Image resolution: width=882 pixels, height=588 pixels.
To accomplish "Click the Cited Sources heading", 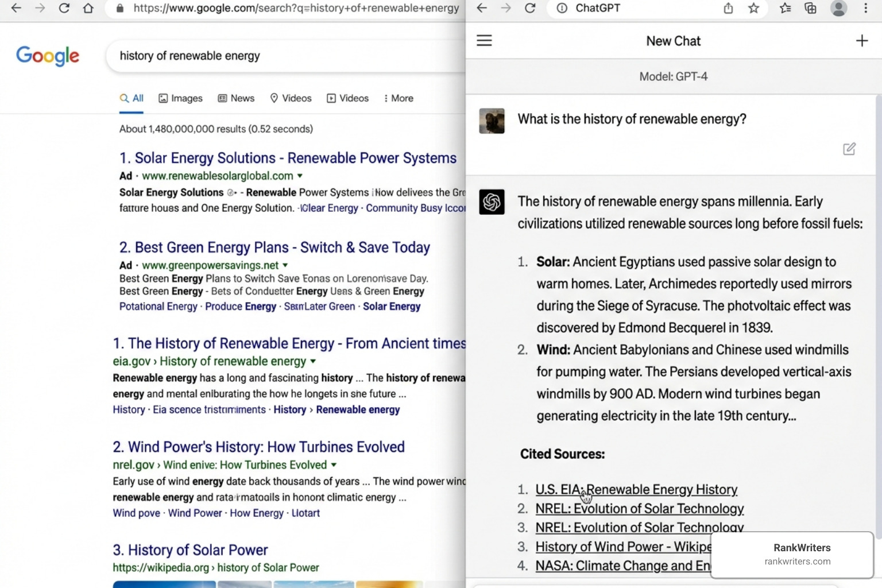I will [x=562, y=454].
